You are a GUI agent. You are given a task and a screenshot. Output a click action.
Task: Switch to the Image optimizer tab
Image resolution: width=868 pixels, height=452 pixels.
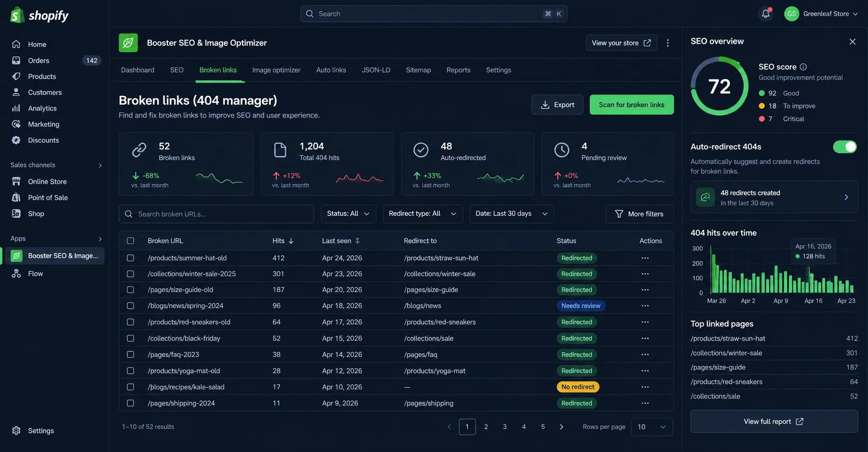tap(276, 70)
